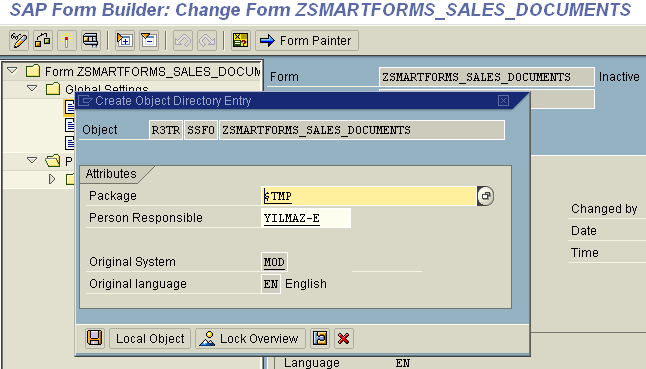Click the English language description text
Screen dimensions: 646x369
coord(306,284)
